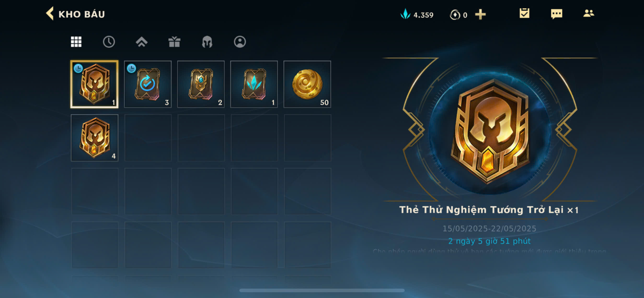
Task: Select timed champion trial card with count 1
Action: (94, 84)
